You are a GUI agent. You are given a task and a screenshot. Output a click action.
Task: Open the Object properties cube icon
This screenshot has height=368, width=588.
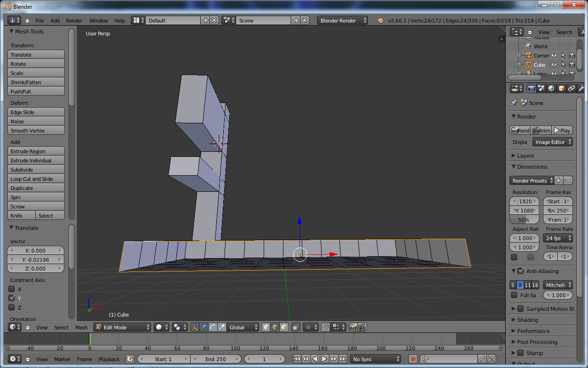click(x=561, y=88)
